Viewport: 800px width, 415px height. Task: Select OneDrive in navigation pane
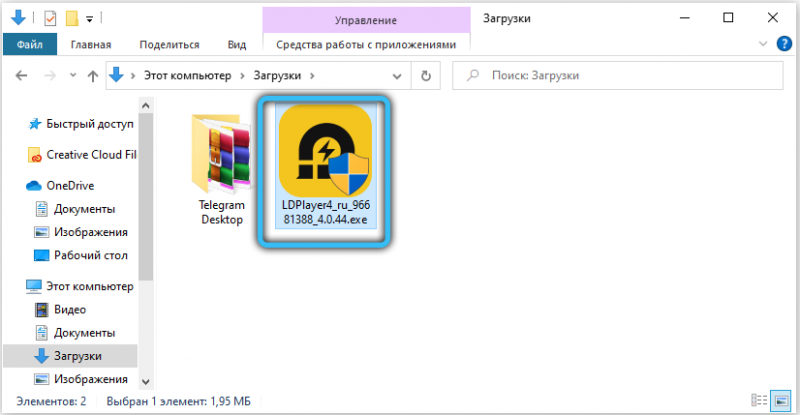[x=60, y=185]
